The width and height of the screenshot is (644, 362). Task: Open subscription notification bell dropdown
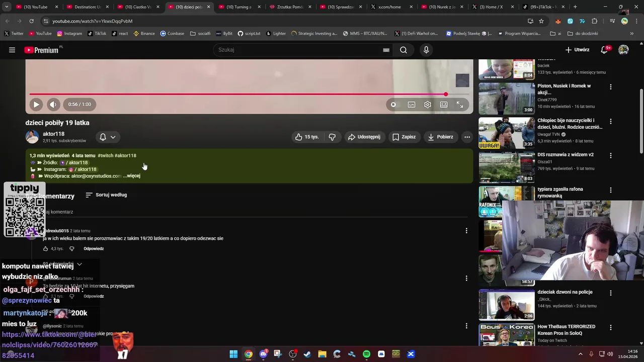pyautogui.click(x=108, y=137)
